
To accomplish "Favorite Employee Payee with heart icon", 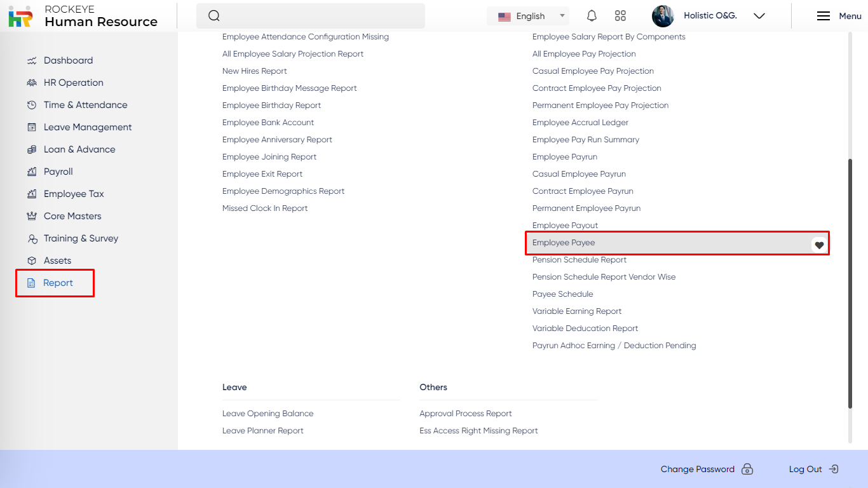I will click(819, 245).
